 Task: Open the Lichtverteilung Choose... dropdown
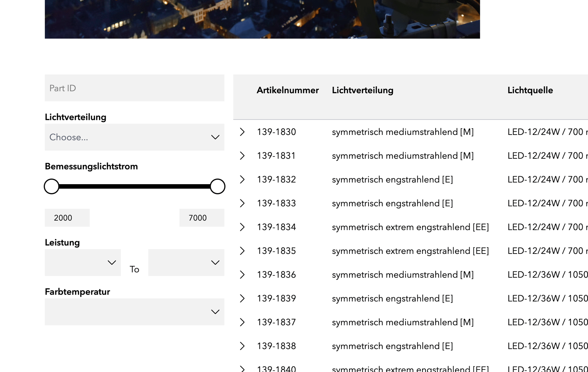[x=134, y=137]
